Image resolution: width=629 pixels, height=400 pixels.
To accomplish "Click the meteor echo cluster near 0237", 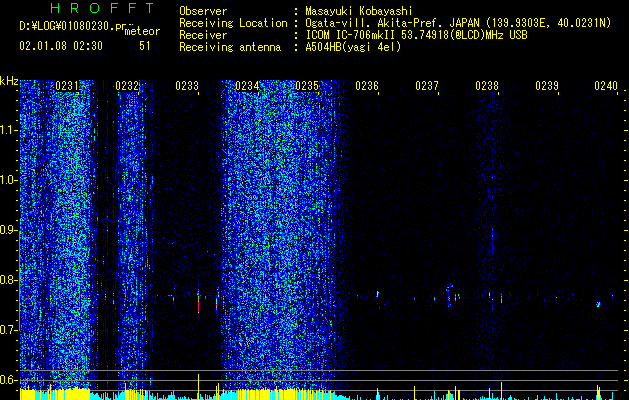I will 452,294.
